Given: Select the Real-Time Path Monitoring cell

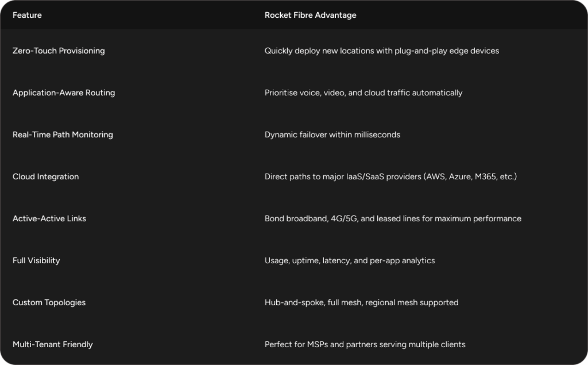Looking at the screenshot, I should (x=63, y=135).
